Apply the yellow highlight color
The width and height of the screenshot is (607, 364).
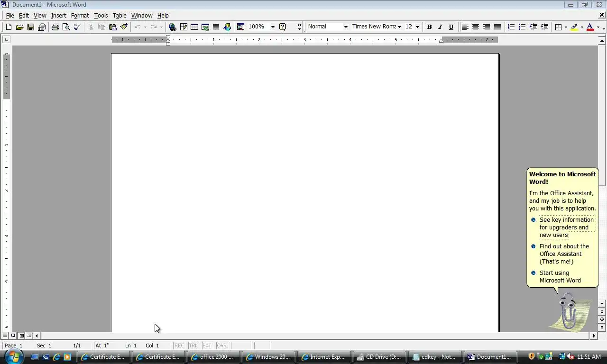[x=574, y=27]
